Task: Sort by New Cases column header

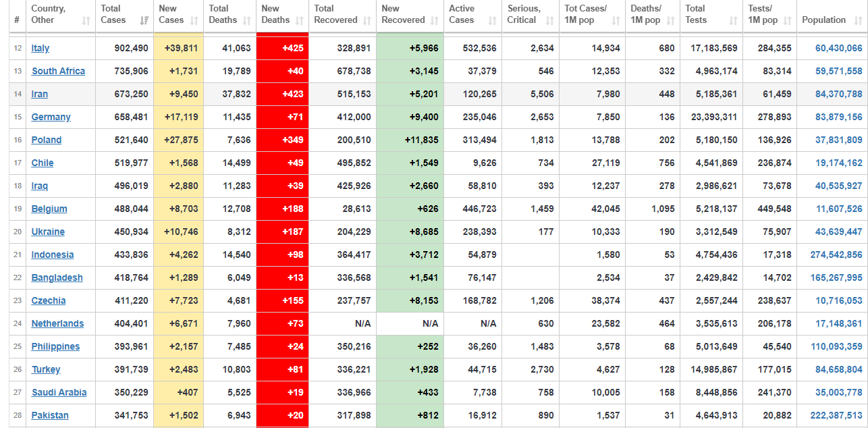Action: (179, 15)
